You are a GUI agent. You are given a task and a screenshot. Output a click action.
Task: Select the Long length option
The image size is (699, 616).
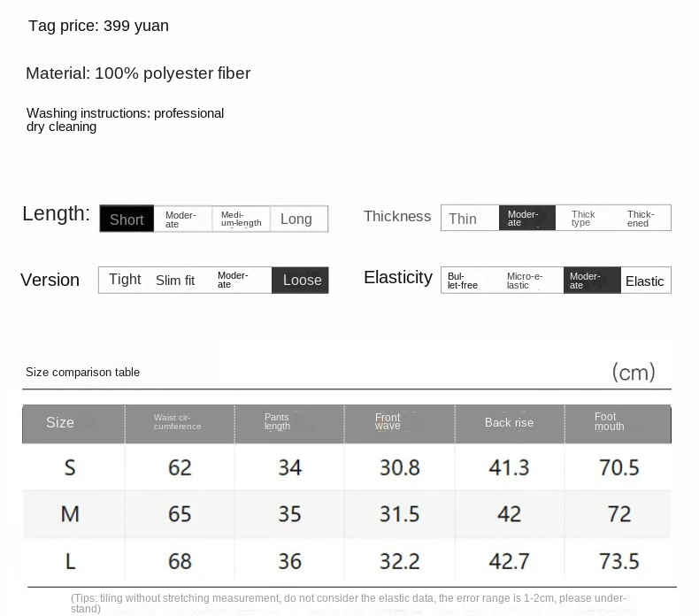tap(296, 219)
